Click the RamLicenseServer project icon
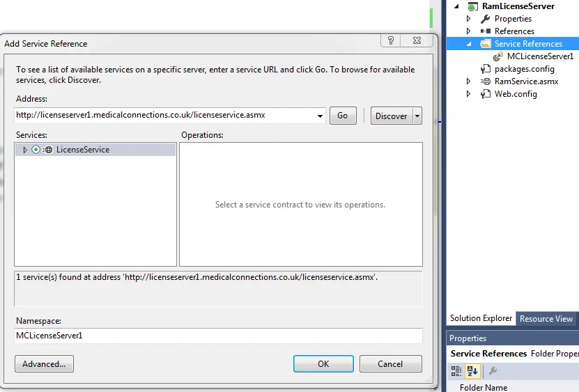The image size is (579, 392). [474, 6]
